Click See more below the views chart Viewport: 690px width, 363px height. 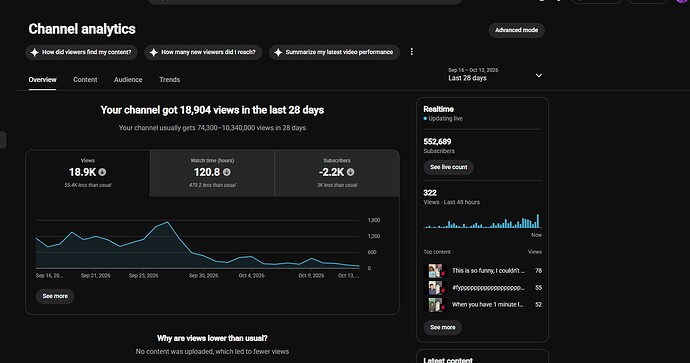(x=55, y=296)
